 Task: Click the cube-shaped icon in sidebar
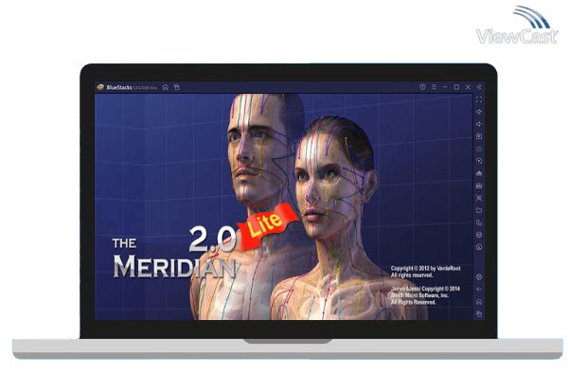(x=479, y=235)
